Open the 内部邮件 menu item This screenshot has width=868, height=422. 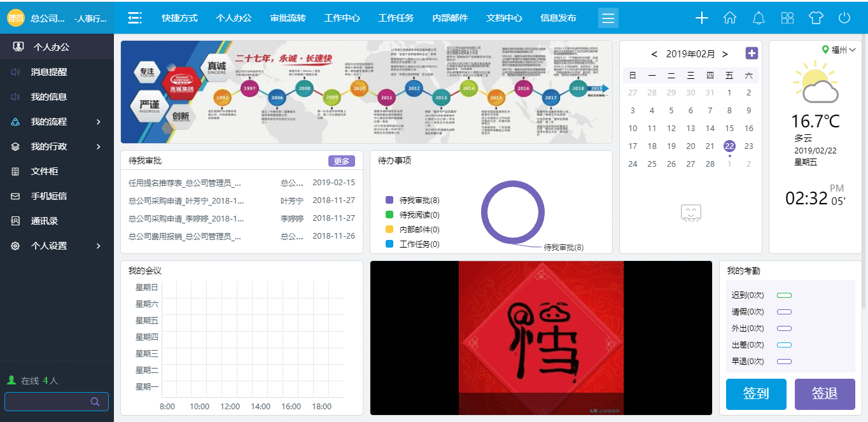click(449, 18)
